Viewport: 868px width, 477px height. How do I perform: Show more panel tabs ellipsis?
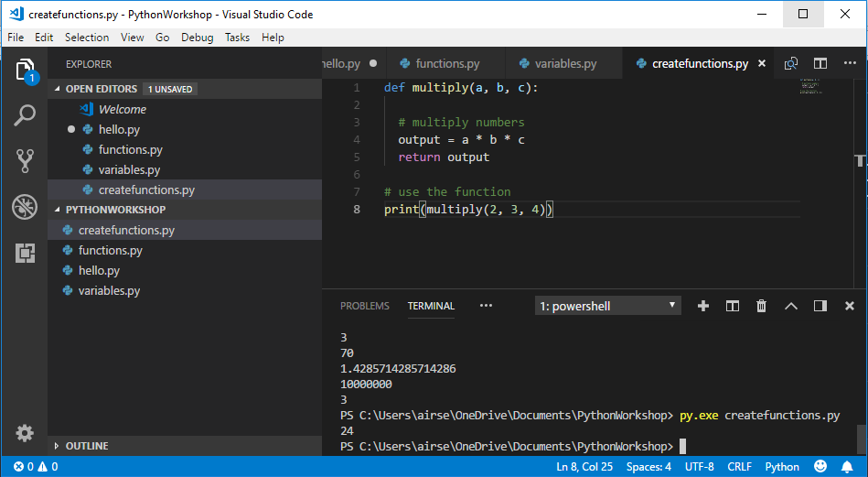[x=486, y=305]
